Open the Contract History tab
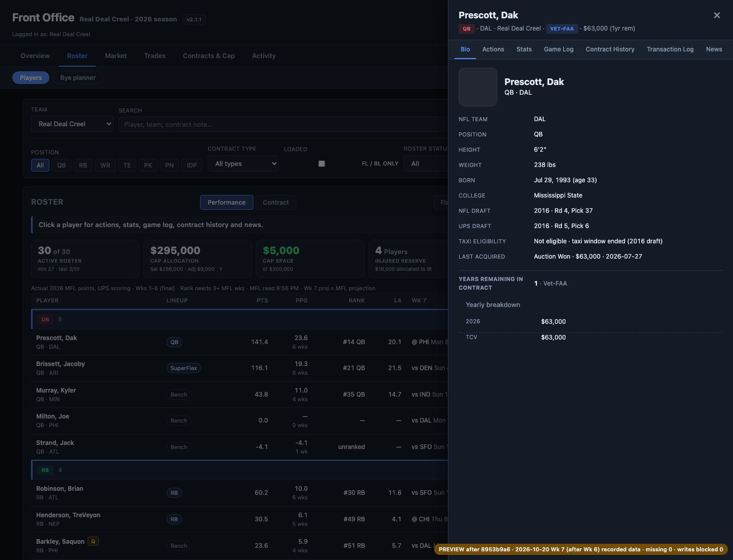Image resolution: width=733 pixels, height=560 pixels. pos(610,49)
